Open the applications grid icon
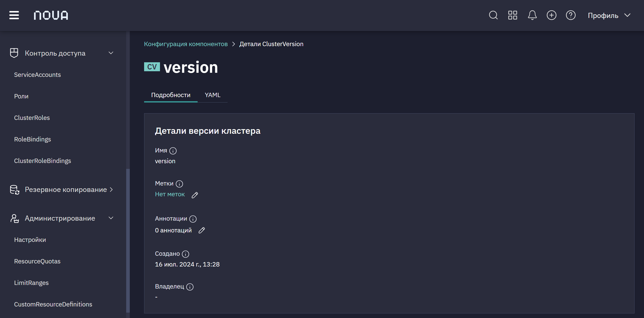Viewport: 644px width, 318px height. (x=513, y=15)
